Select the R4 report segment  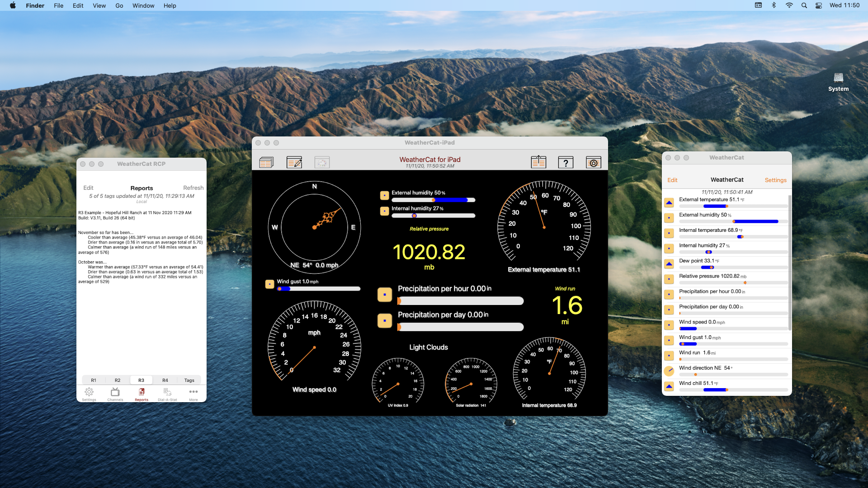165,380
